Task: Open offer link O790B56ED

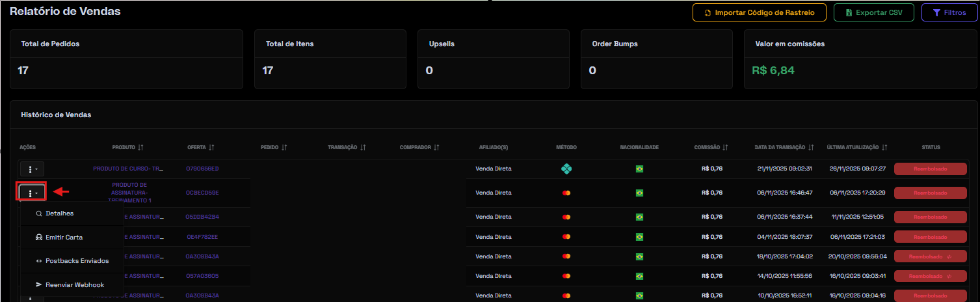Action: click(202, 169)
